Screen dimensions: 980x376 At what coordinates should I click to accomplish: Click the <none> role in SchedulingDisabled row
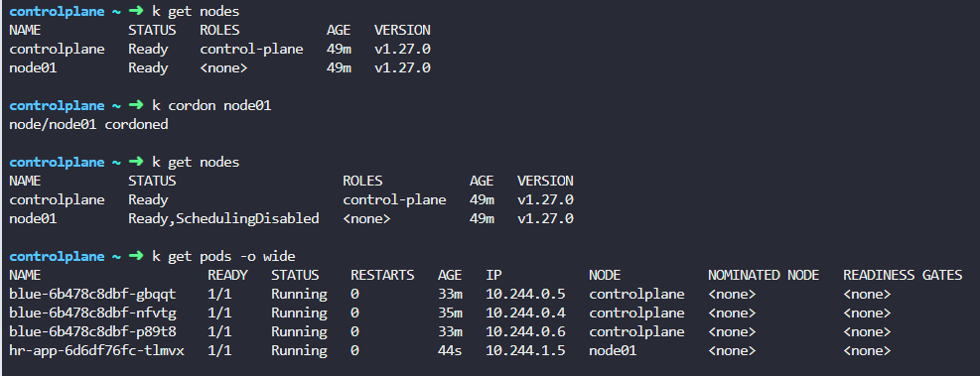click(x=366, y=218)
